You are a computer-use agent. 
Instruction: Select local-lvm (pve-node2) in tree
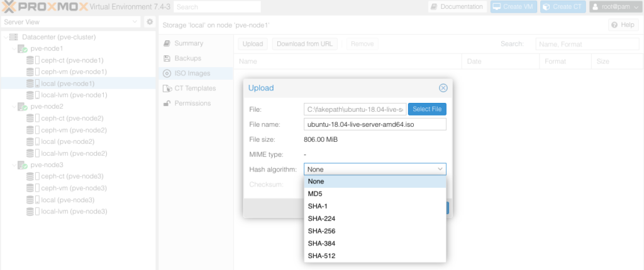(78, 153)
